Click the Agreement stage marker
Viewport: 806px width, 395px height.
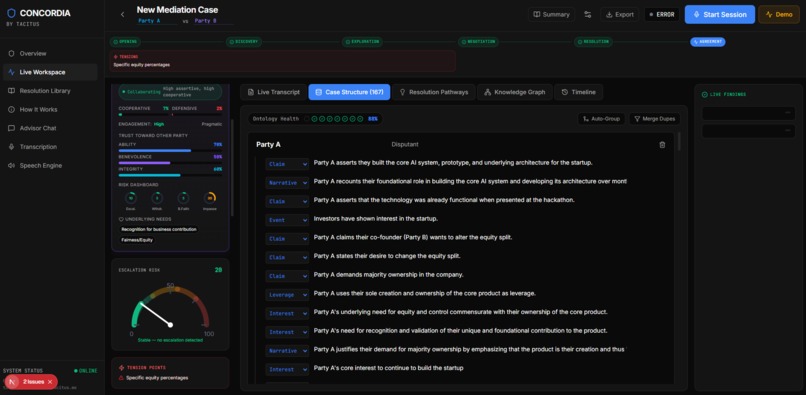coord(708,42)
